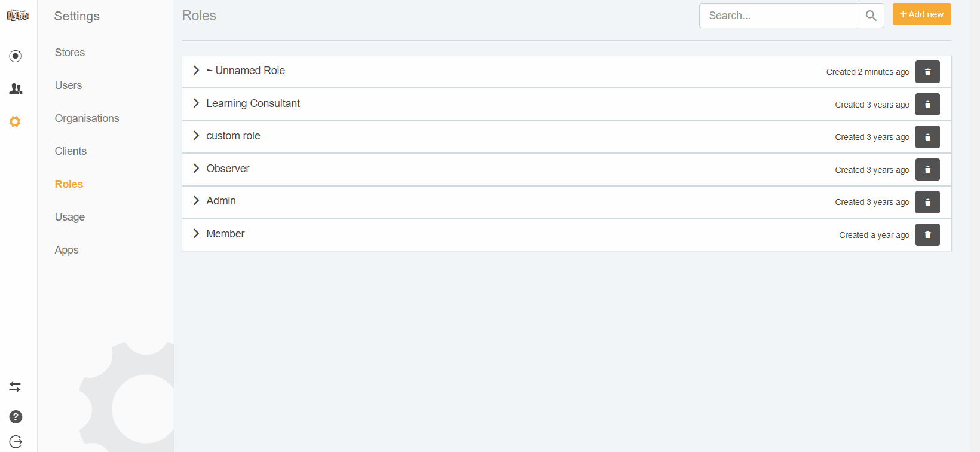The width and height of the screenshot is (980, 452).
Task: Open the Apps settings section
Action: coord(66,250)
